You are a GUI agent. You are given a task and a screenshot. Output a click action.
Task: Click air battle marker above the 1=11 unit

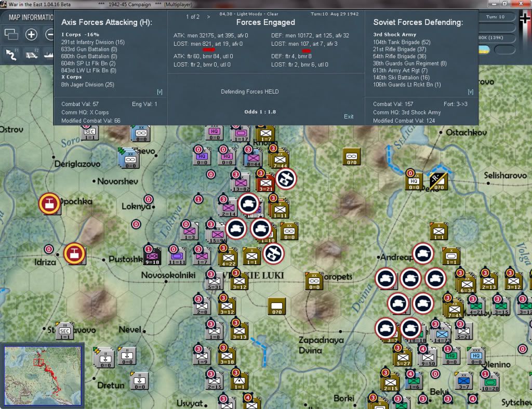(286, 179)
